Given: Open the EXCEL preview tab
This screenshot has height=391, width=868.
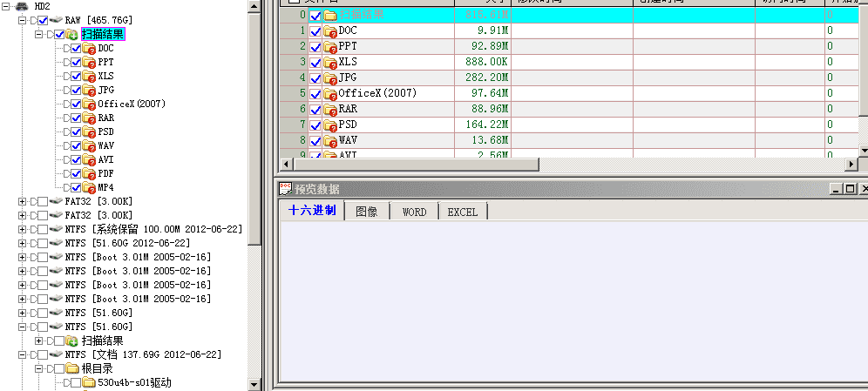Looking at the screenshot, I should click(463, 212).
